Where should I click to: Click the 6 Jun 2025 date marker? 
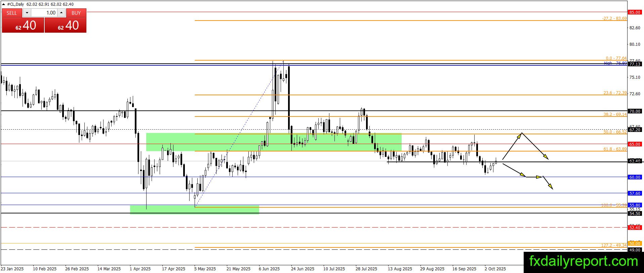coord(269,269)
